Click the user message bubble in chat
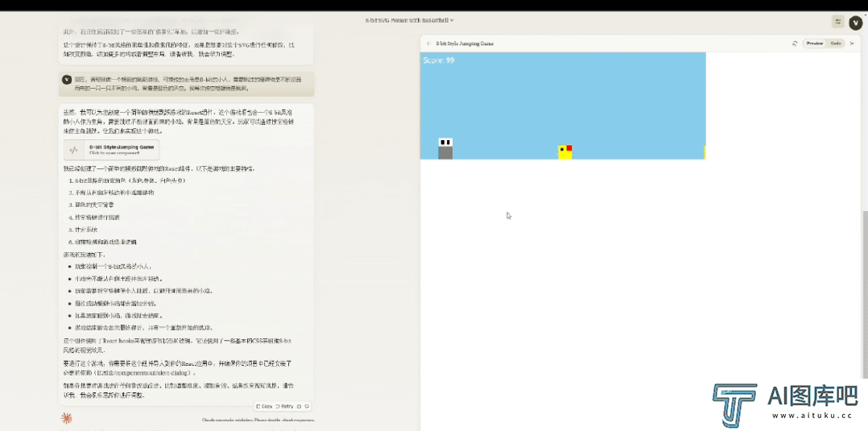The height and width of the screenshot is (431, 868). 186,83
